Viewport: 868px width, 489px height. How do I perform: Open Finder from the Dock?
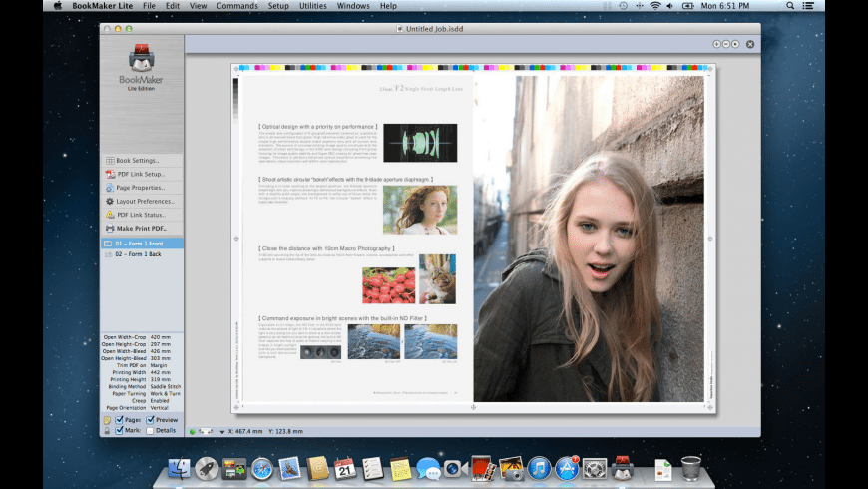coord(179,469)
